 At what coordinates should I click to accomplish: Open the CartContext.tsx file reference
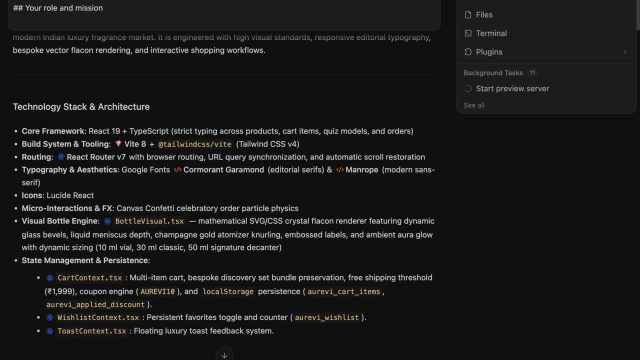(89, 278)
